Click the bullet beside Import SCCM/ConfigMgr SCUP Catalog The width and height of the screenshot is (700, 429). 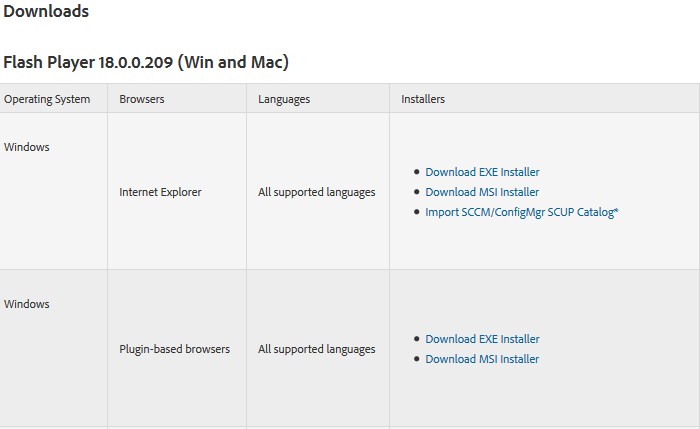[x=416, y=213]
